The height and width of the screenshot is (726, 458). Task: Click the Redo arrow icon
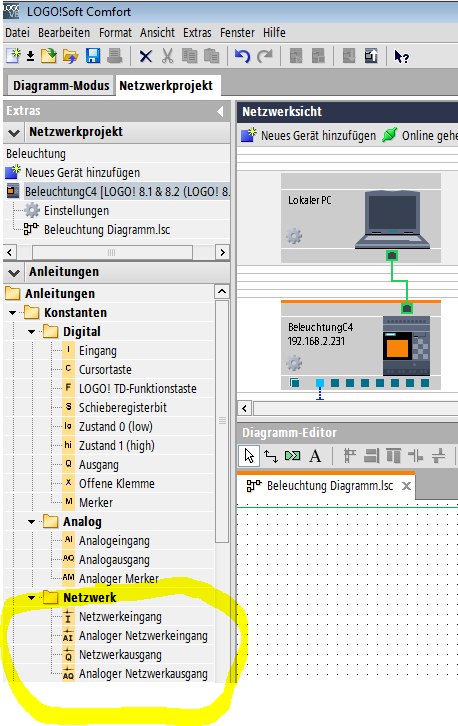coord(265,56)
